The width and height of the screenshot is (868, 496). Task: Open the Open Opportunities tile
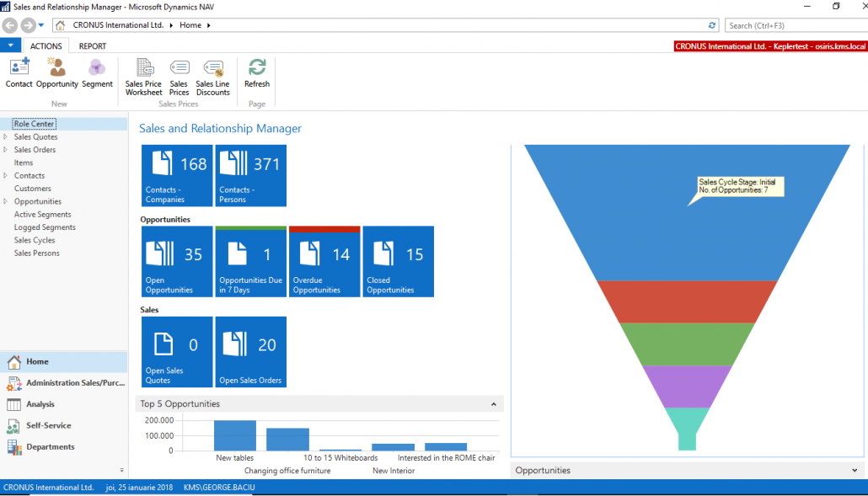[177, 262]
